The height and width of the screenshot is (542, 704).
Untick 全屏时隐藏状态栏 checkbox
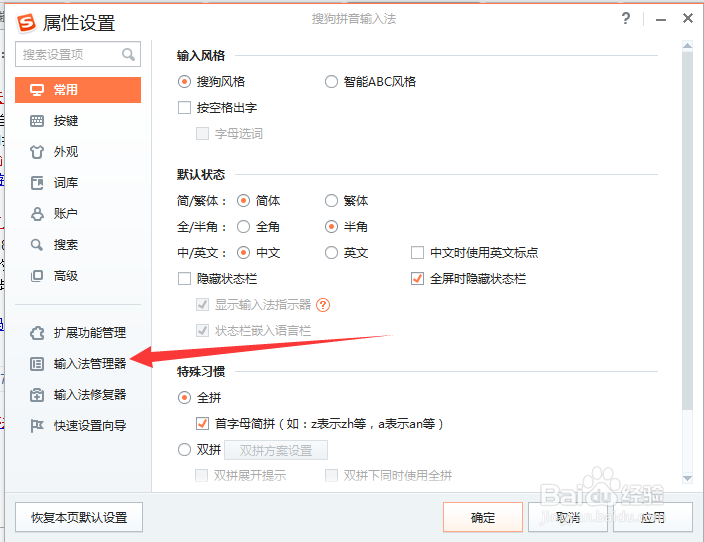point(418,279)
